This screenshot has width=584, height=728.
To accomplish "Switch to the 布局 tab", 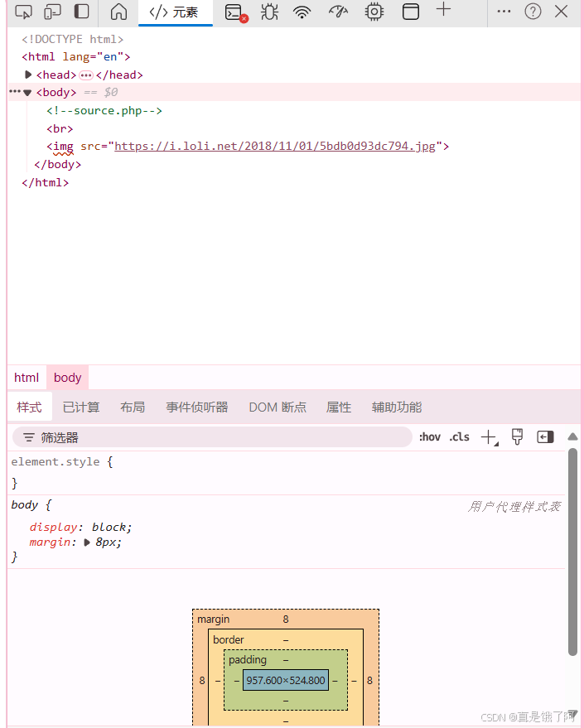I will click(x=133, y=407).
